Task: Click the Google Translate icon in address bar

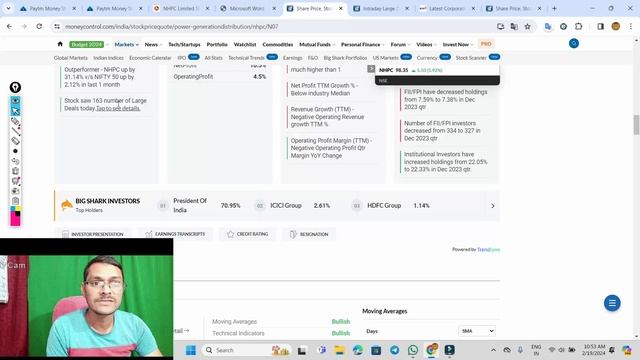Action: tap(514, 27)
